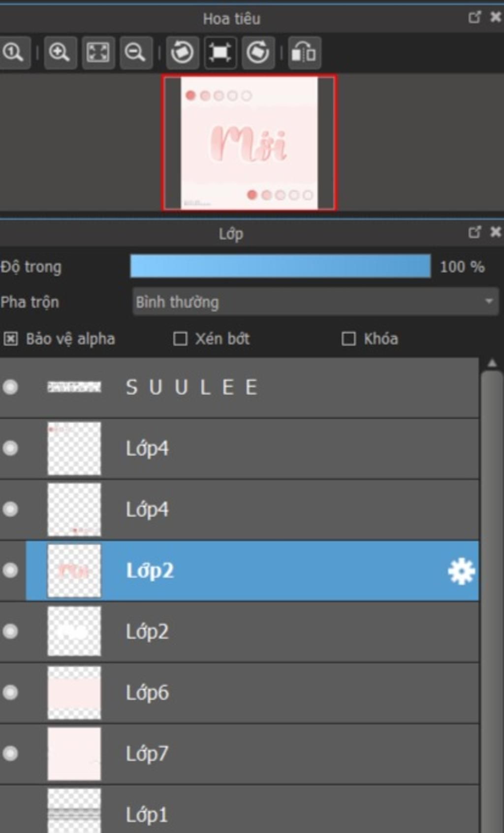Adjust the Độ trong opacity slider
504x833 pixels.
280,267
